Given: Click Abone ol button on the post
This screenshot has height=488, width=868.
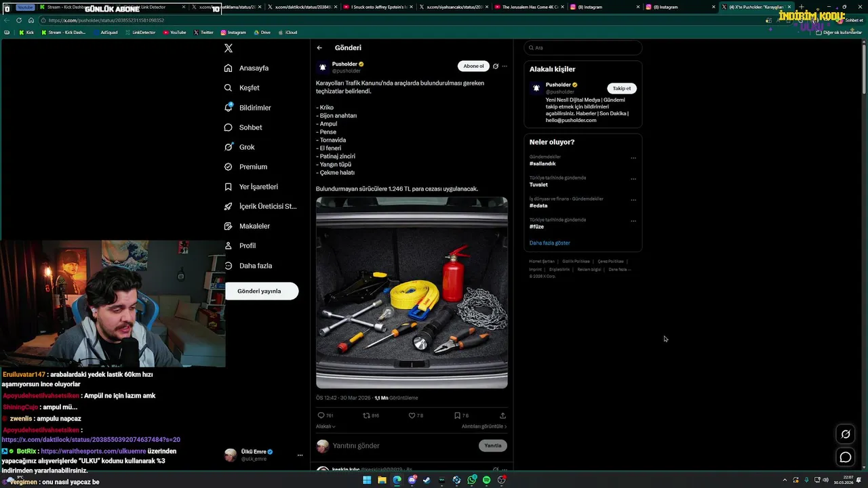Looking at the screenshot, I should click(x=473, y=66).
